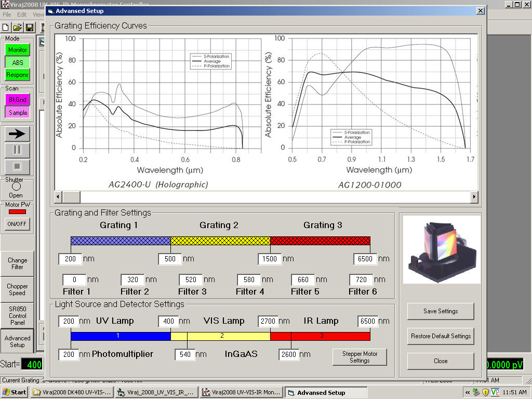Click the 2600 nm detector boundary field
532x399 pixels.
point(289,354)
